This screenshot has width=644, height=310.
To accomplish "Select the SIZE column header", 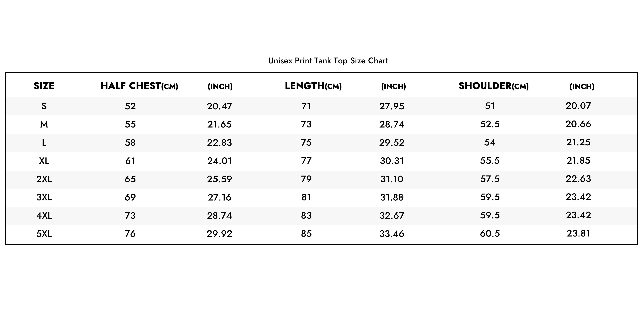I will [44, 86].
